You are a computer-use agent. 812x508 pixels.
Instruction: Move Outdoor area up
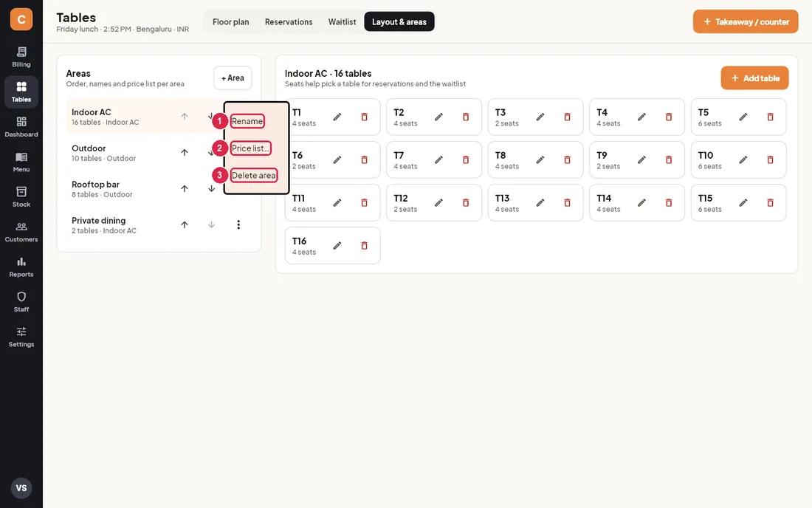[185, 152]
